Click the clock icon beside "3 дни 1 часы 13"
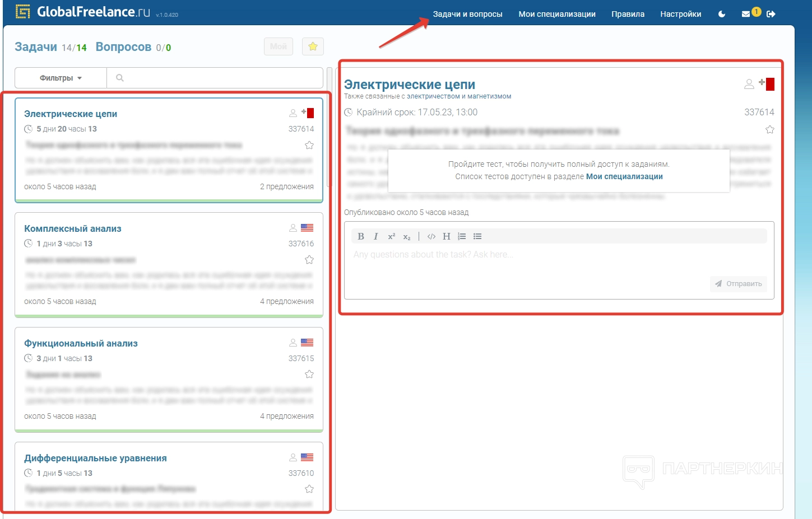Viewport: 812px width, 519px height. (x=28, y=358)
